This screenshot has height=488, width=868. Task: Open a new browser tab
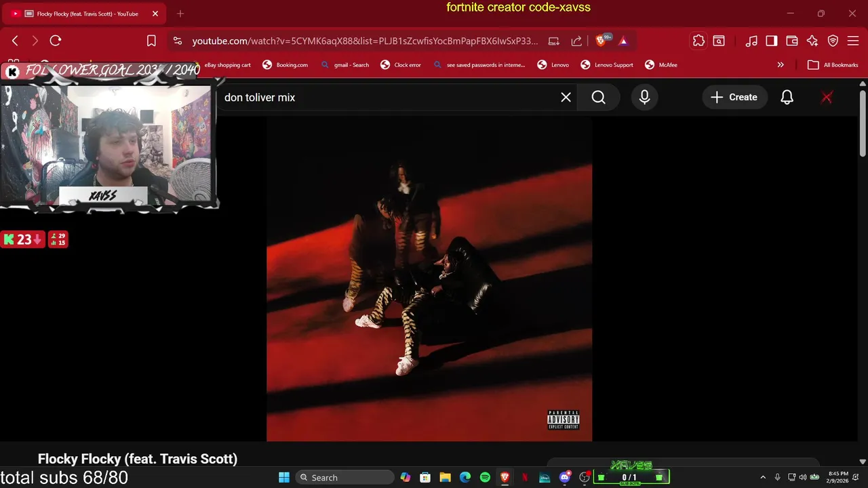[180, 14]
